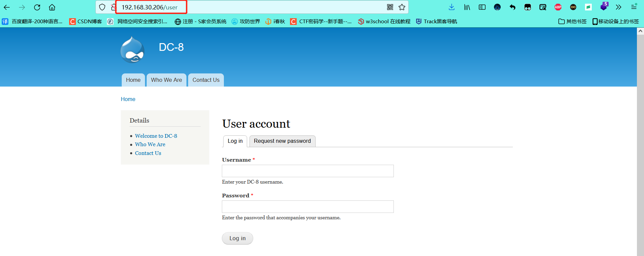Image resolution: width=644 pixels, height=256 pixels.
Task: Click the scrollbar up arrow
Action: pyautogui.click(x=640, y=31)
